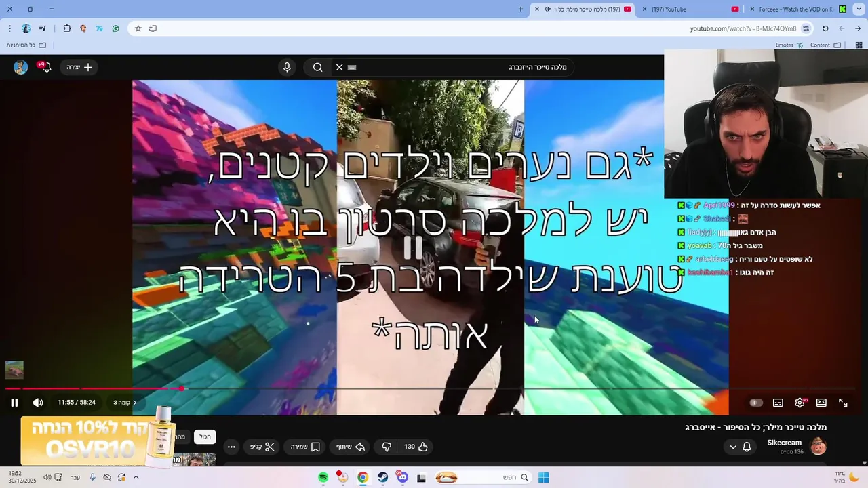This screenshot has width=868, height=488.
Task: Toggle the autoplay switch in player
Action: pyautogui.click(x=755, y=403)
